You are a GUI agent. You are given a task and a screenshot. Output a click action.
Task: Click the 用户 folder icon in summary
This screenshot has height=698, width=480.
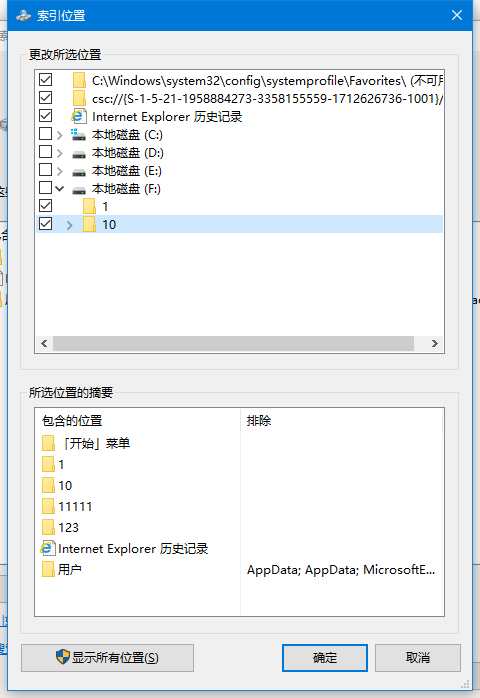(x=48, y=569)
